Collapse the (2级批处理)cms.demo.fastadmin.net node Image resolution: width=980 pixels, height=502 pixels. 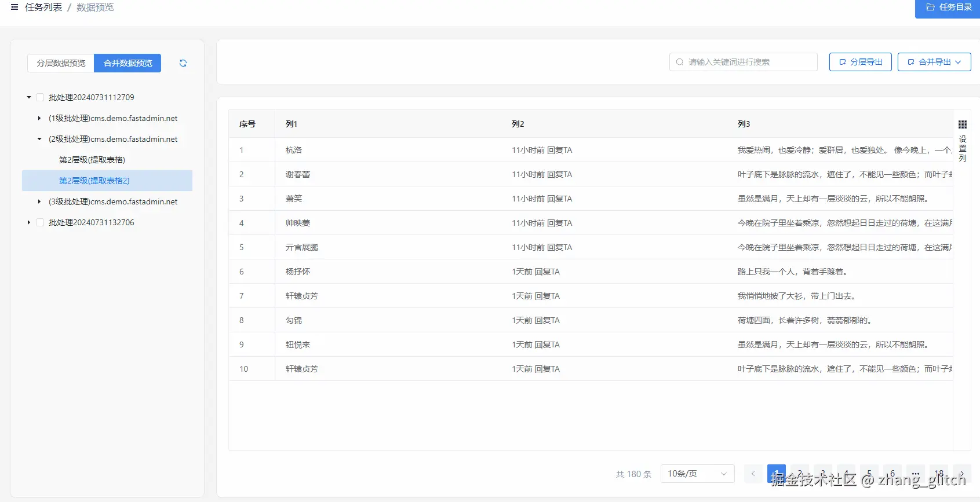click(x=39, y=139)
